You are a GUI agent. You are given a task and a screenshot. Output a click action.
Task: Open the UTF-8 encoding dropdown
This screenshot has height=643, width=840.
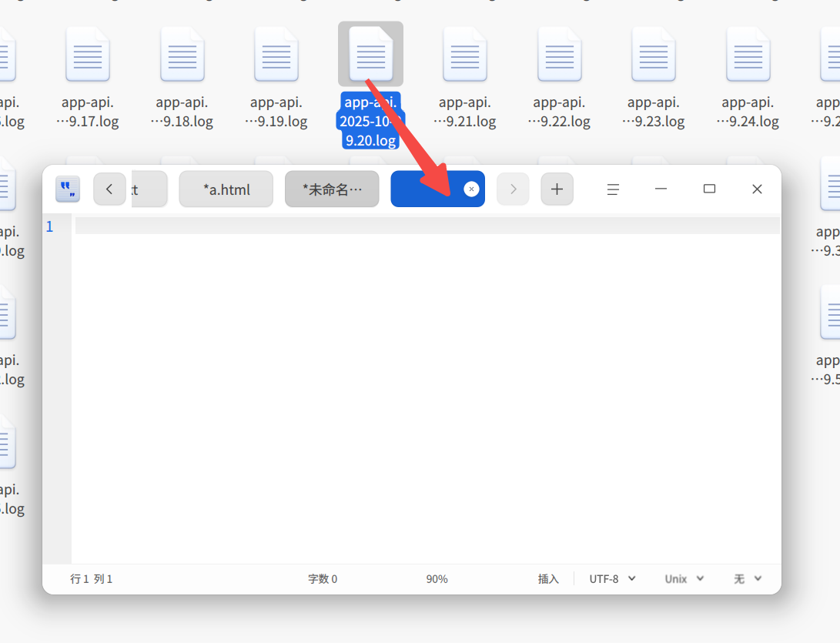[x=612, y=579]
